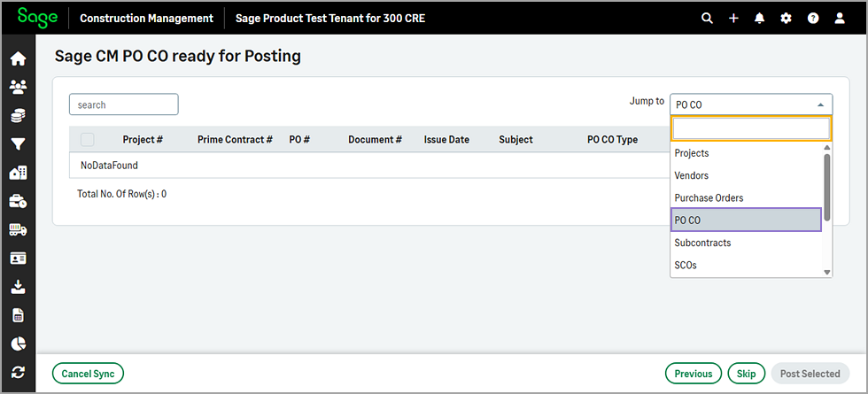Click the Post Selected button
Viewport: 868px width, 394px height.
pyautogui.click(x=810, y=374)
